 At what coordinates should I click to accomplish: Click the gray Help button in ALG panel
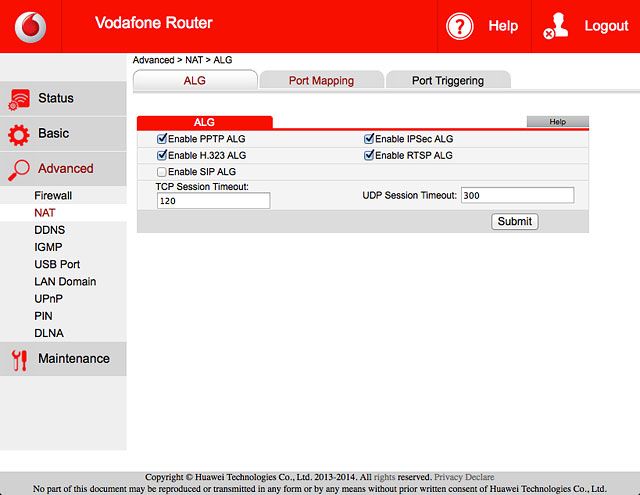coord(558,122)
